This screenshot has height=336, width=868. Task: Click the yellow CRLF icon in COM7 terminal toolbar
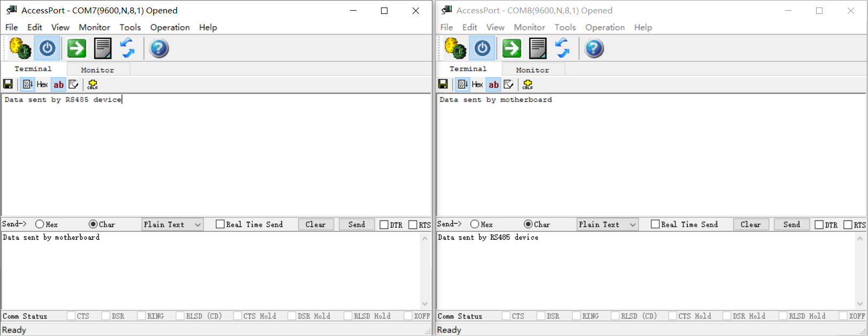[x=93, y=84]
